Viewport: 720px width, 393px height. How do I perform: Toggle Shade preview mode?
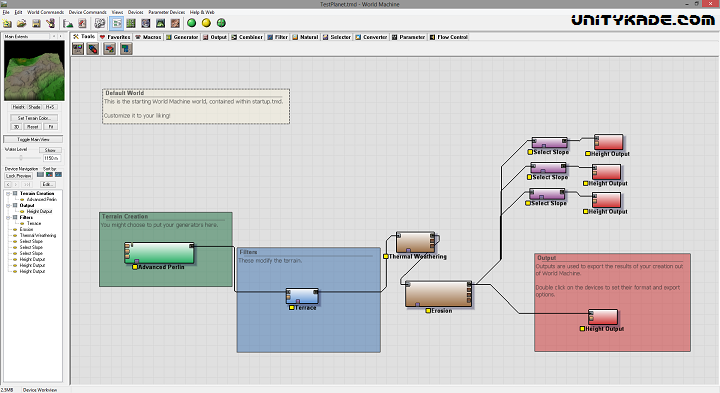[x=34, y=107]
